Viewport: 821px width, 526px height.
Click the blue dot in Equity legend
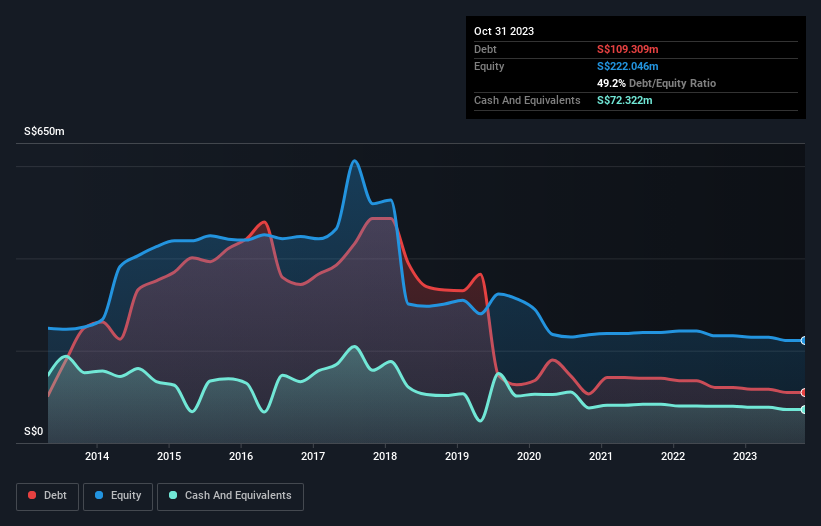pyautogui.click(x=101, y=495)
